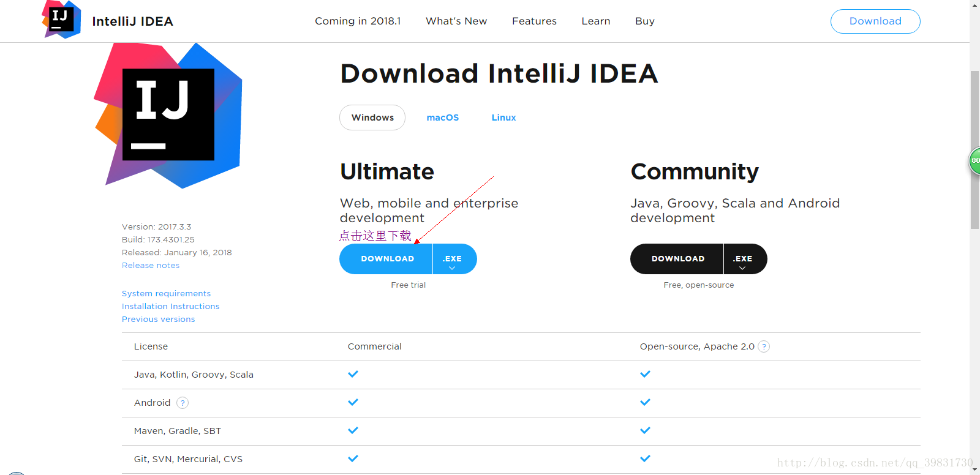Click 'Open-source, Apache 2.0' cell
This screenshot has height=475, width=980.
click(697, 346)
